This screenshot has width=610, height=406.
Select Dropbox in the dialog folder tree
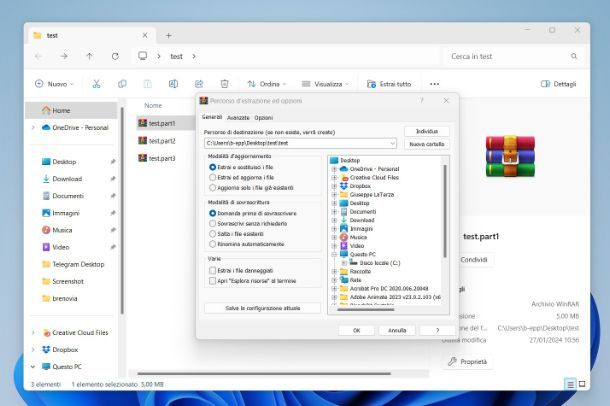pos(360,186)
